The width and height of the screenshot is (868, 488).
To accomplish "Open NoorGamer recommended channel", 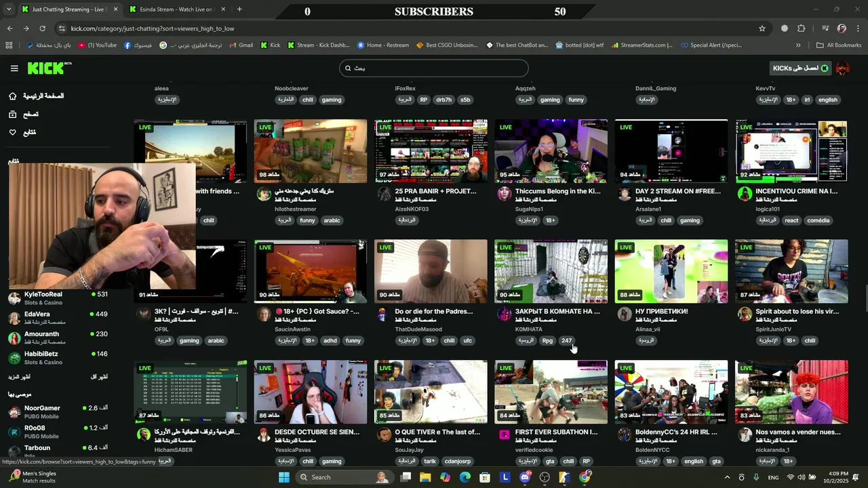I will [58, 411].
